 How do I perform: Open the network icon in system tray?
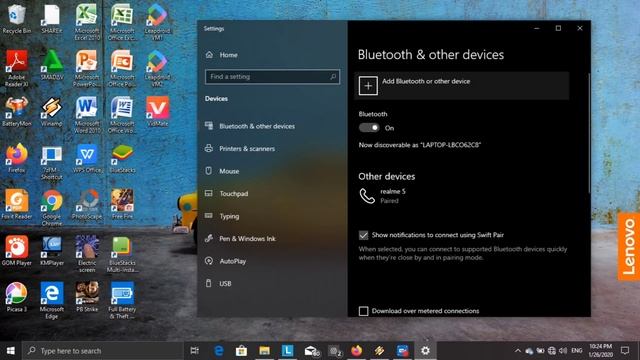(552, 351)
